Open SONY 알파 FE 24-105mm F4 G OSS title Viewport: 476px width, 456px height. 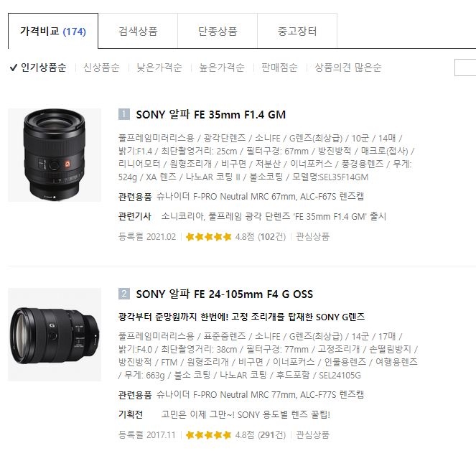point(224,294)
